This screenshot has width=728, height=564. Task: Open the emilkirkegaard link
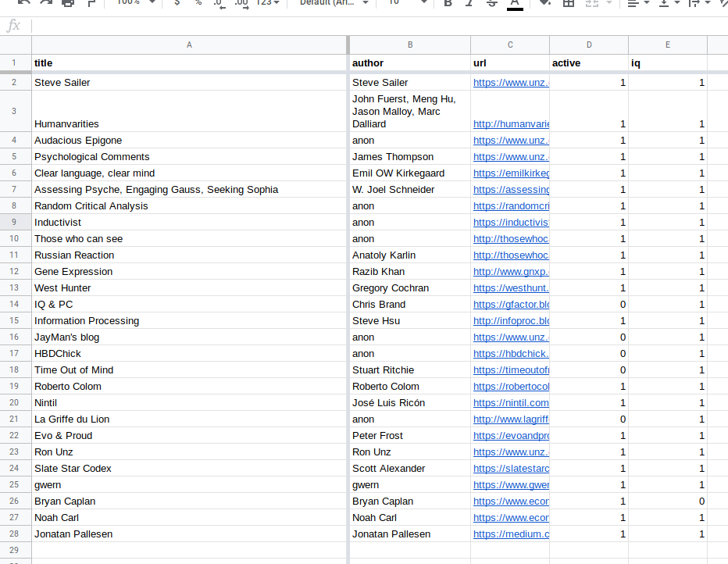point(511,173)
